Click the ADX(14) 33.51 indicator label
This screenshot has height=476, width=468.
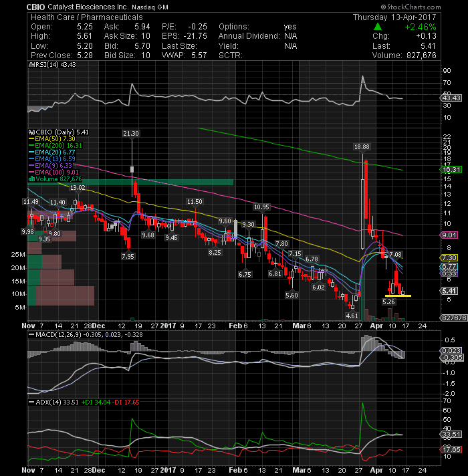coord(53,402)
